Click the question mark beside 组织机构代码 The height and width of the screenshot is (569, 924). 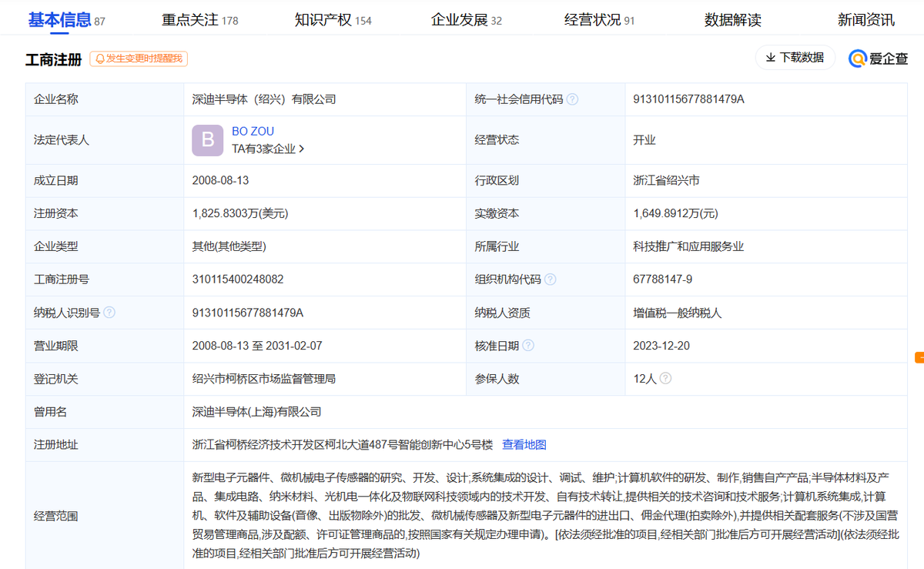coord(551,279)
